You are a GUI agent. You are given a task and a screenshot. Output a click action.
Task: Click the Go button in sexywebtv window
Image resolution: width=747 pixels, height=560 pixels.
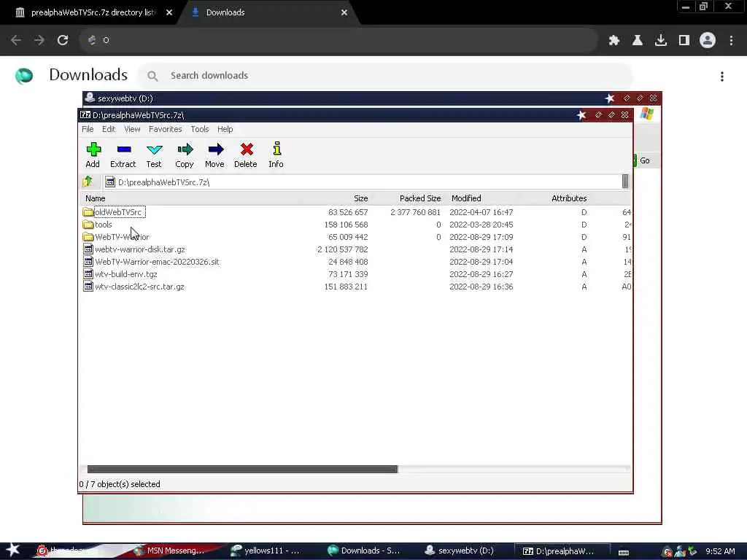point(643,160)
